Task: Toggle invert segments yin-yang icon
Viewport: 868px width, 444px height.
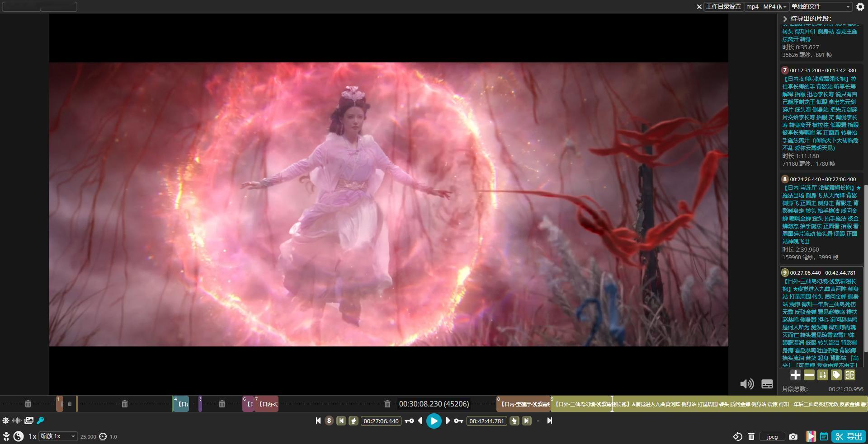Action: click(19, 436)
